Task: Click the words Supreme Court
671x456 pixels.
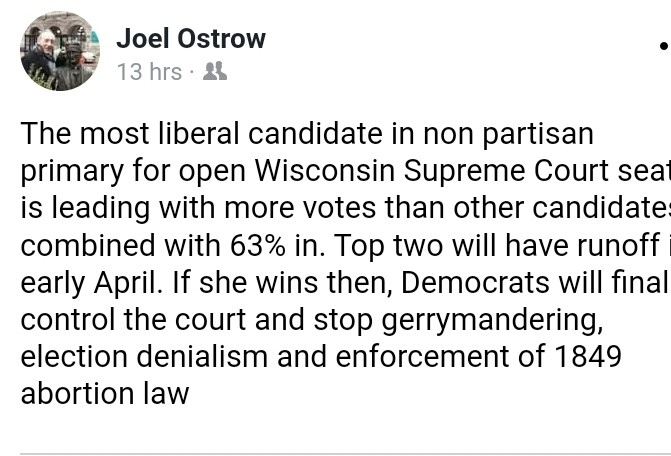Action: 506,172
